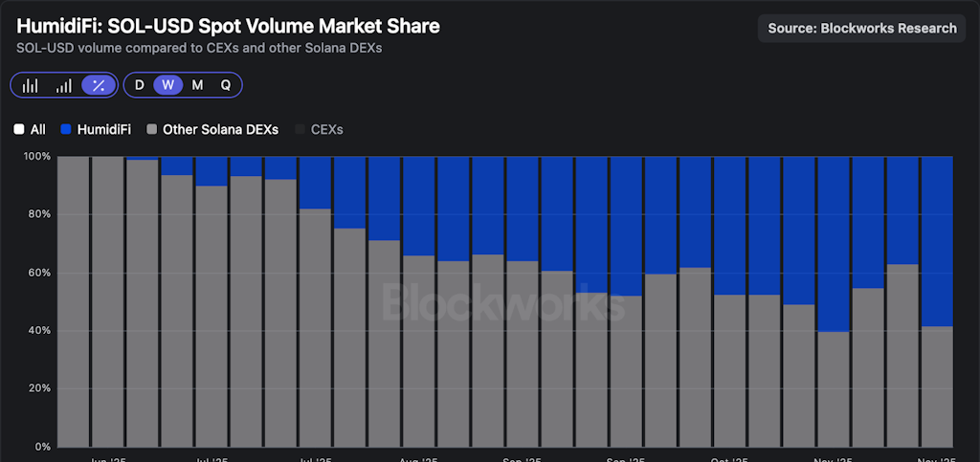Image resolution: width=980 pixels, height=462 pixels.
Task: Toggle the HumidiFi legend series
Action: [96, 130]
